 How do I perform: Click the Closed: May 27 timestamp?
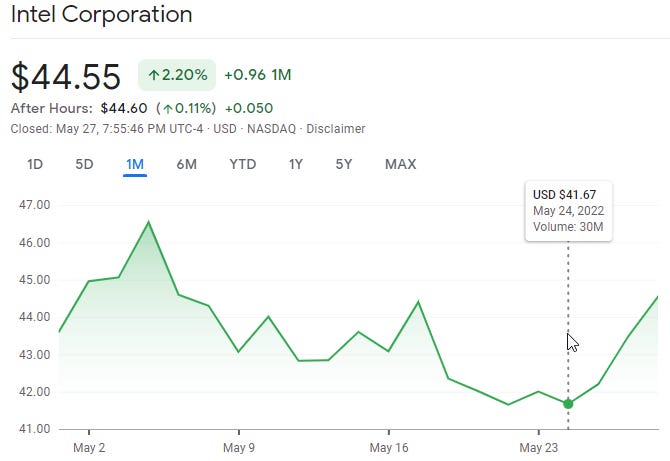[107, 129]
